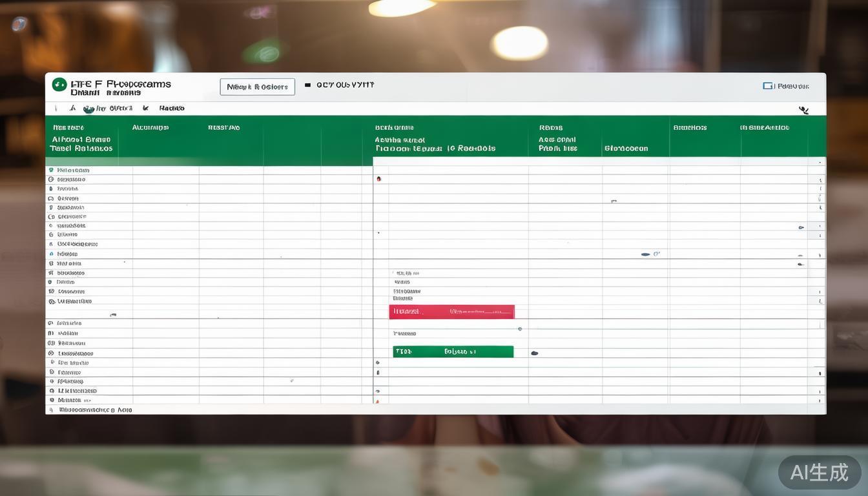The image size is (868, 496).
Task: Open the outlined button in the top bar
Action: [x=257, y=87]
